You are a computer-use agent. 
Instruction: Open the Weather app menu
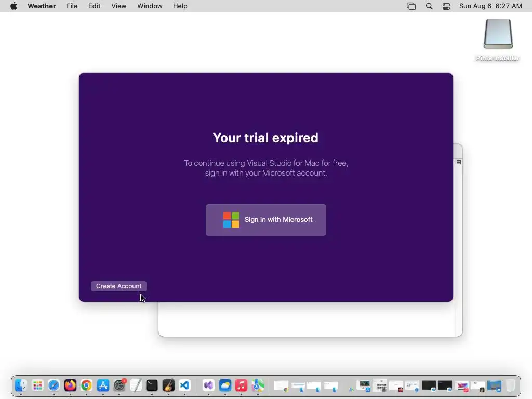click(x=42, y=6)
